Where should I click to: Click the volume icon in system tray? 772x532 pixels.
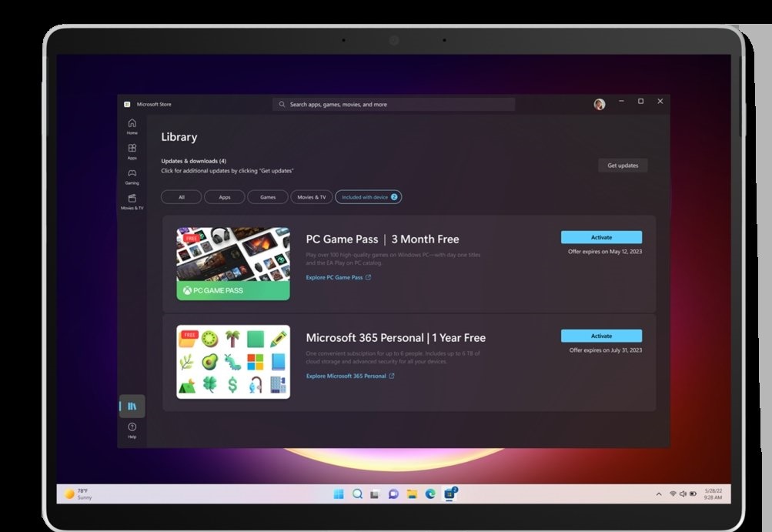coord(683,494)
